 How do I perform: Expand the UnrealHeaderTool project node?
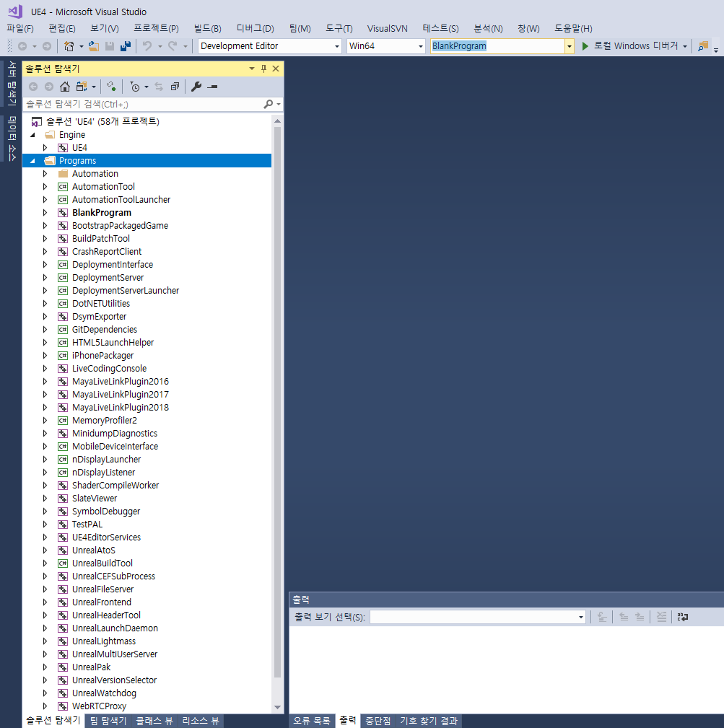[45, 615]
